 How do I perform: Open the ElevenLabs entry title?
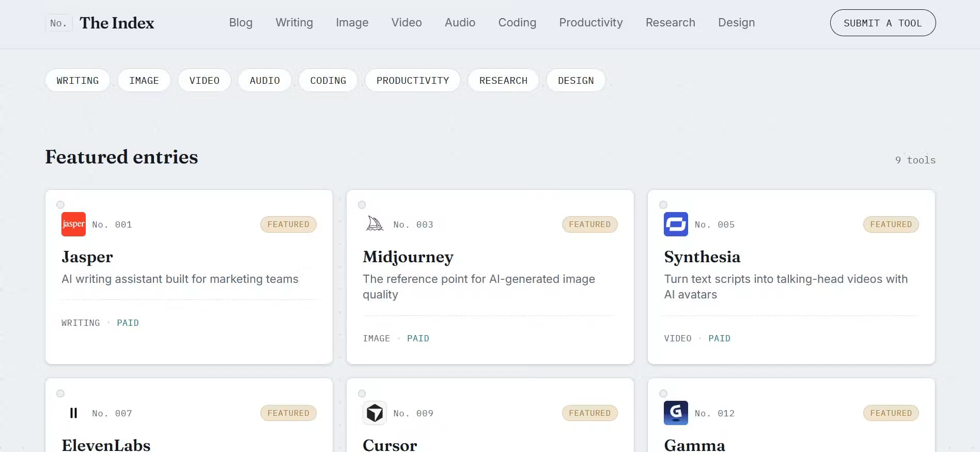coord(106,445)
